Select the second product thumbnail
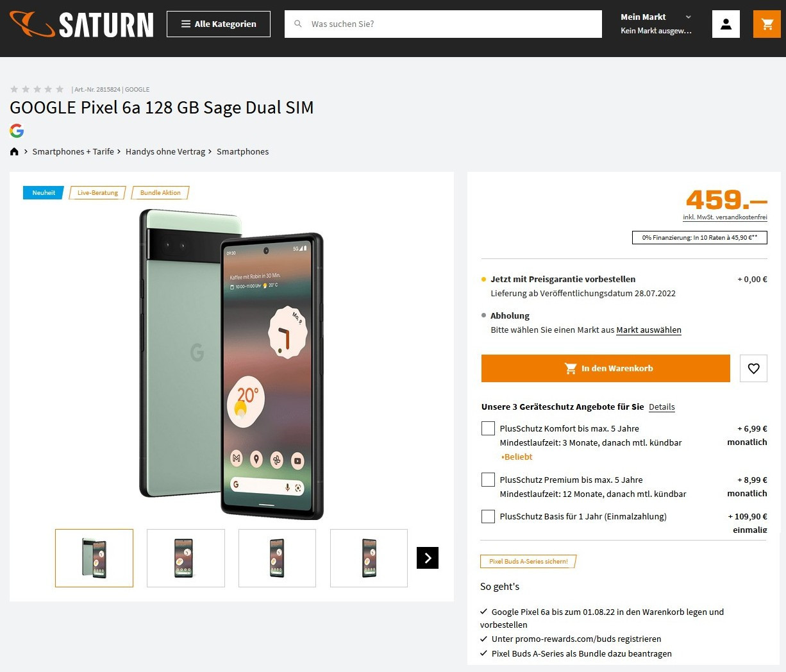 tap(185, 558)
